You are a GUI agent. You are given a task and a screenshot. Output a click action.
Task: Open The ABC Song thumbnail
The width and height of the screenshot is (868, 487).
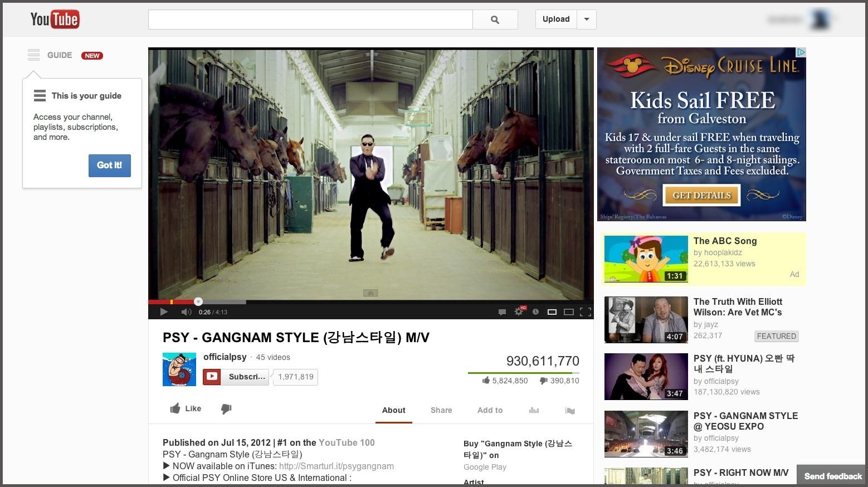646,259
